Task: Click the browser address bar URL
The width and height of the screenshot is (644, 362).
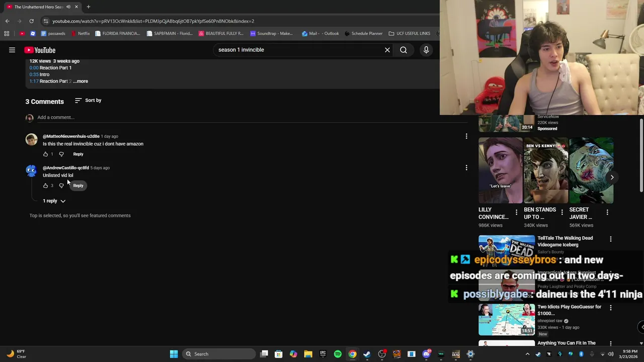Action: point(153,21)
